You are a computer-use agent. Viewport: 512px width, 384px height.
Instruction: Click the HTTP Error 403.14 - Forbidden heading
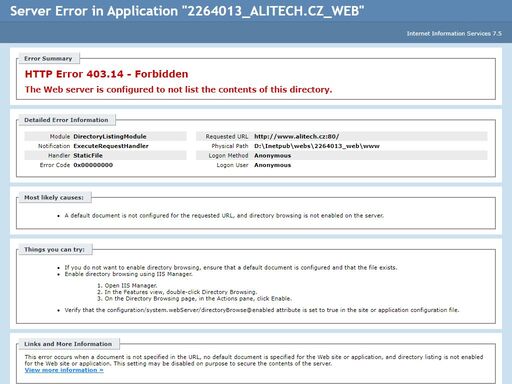106,74
